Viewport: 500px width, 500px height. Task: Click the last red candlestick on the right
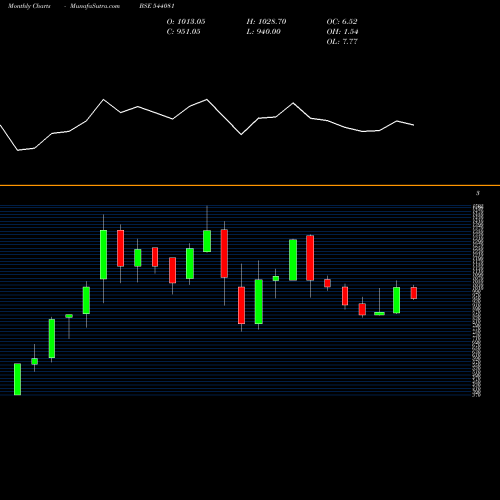click(414, 293)
